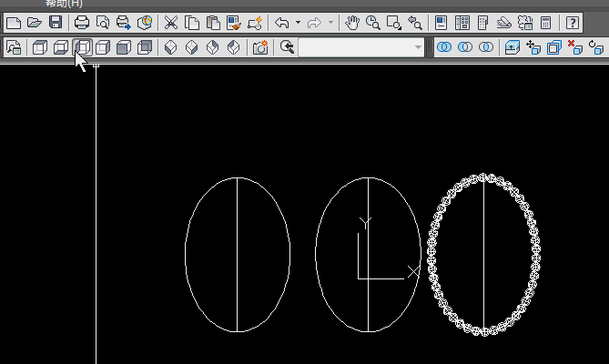The height and width of the screenshot is (364, 609).
Task: Click the New drawing icon
Action: [14, 22]
